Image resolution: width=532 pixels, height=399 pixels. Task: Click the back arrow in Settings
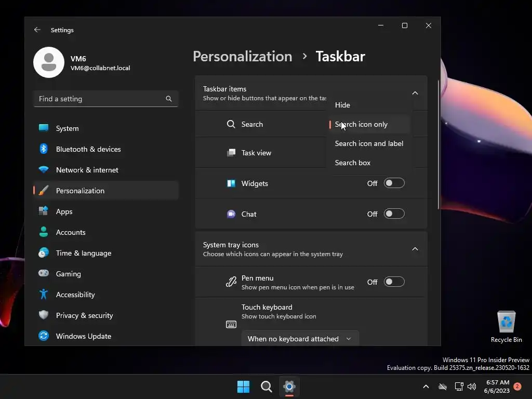click(37, 30)
